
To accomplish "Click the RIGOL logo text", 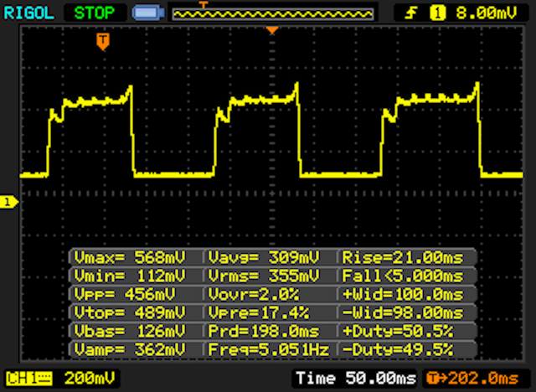I will coord(28,13).
